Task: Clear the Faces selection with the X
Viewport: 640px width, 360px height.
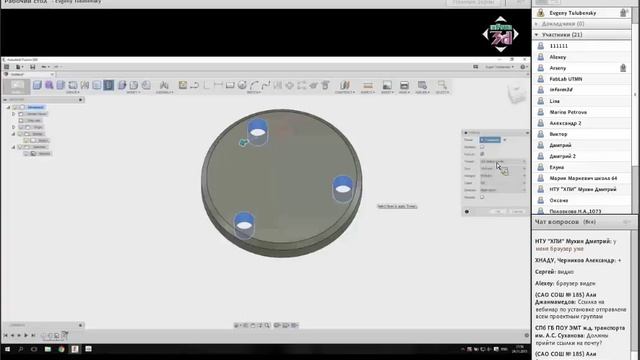Action: point(505,140)
